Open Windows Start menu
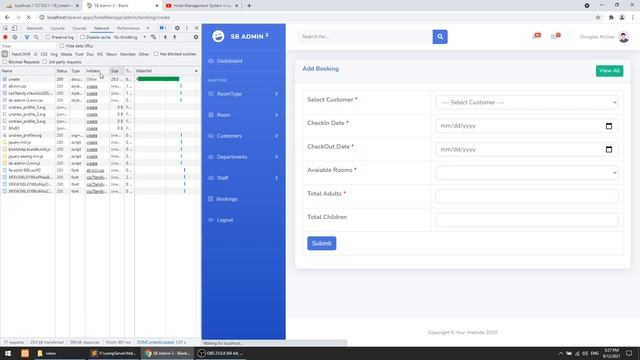 click(8, 353)
